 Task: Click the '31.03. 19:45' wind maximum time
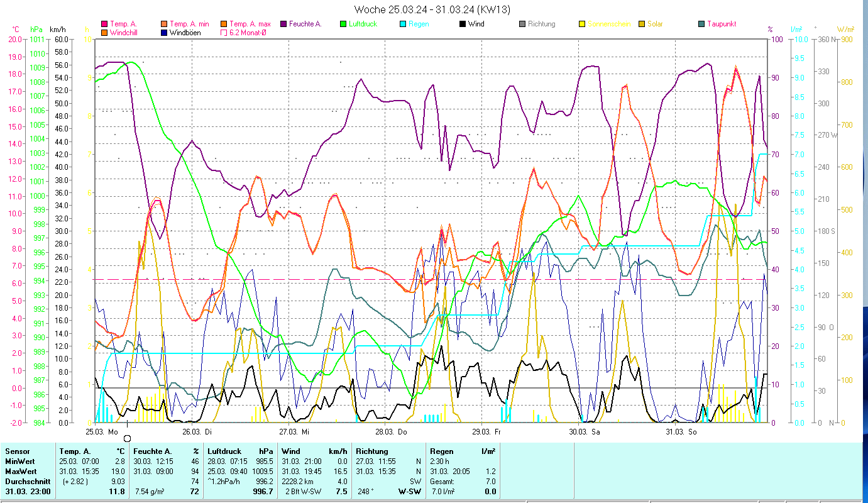tap(302, 472)
